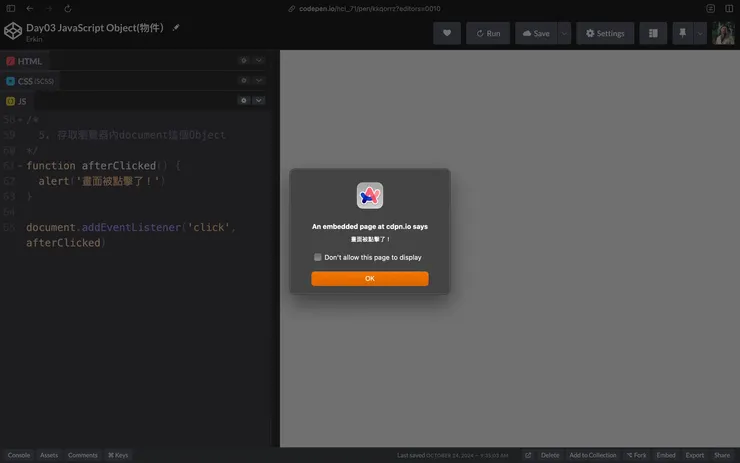740x463 pixels.
Task: Open the Export option
Action: (x=695, y=455)
